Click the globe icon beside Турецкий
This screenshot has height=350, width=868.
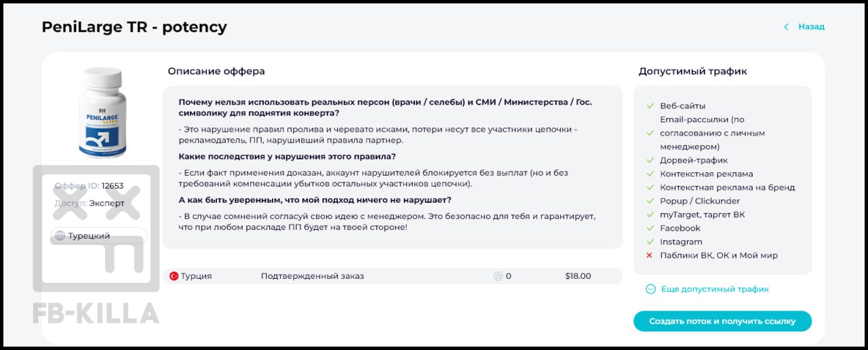60,236
